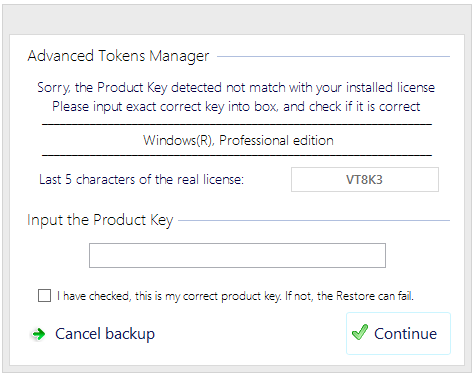Screen dimensions: 472x378
Task: Click the 'Sorry, the Product Key detected' message
Action: 236,88
